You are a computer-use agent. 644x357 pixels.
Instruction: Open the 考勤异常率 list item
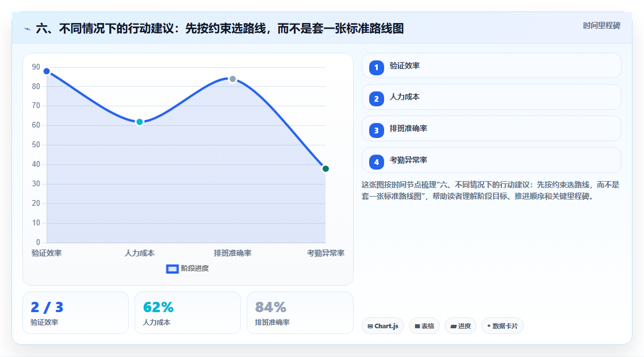pyautogui.click(x=491, y=160)
